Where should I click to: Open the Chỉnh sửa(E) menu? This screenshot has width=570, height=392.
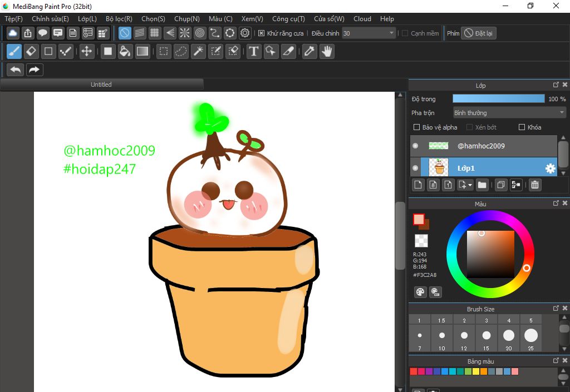click(x=50, y=19)
